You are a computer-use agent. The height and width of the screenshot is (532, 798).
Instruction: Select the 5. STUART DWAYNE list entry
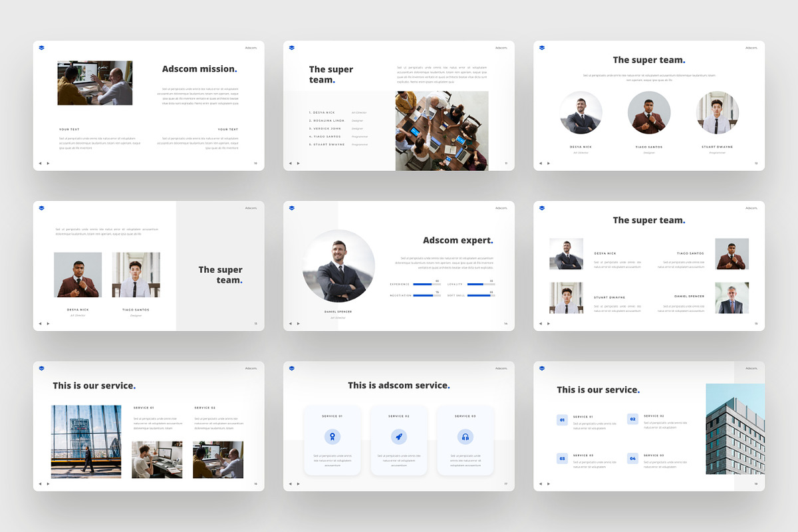click(327, 144)
